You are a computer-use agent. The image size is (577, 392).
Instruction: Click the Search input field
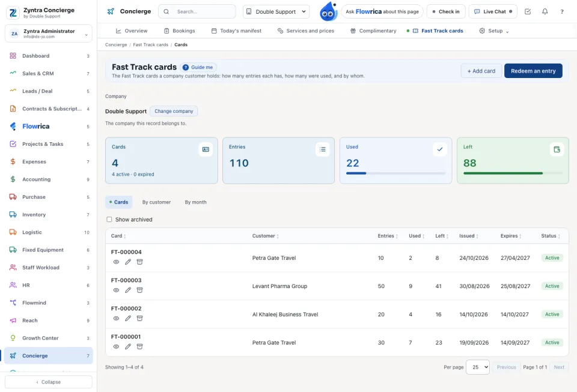197,12
